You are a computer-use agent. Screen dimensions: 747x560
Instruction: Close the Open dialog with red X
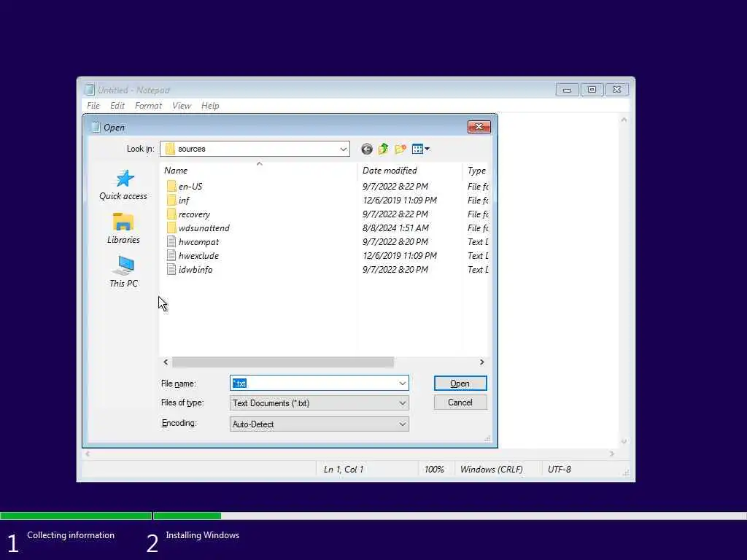point(479,127)
